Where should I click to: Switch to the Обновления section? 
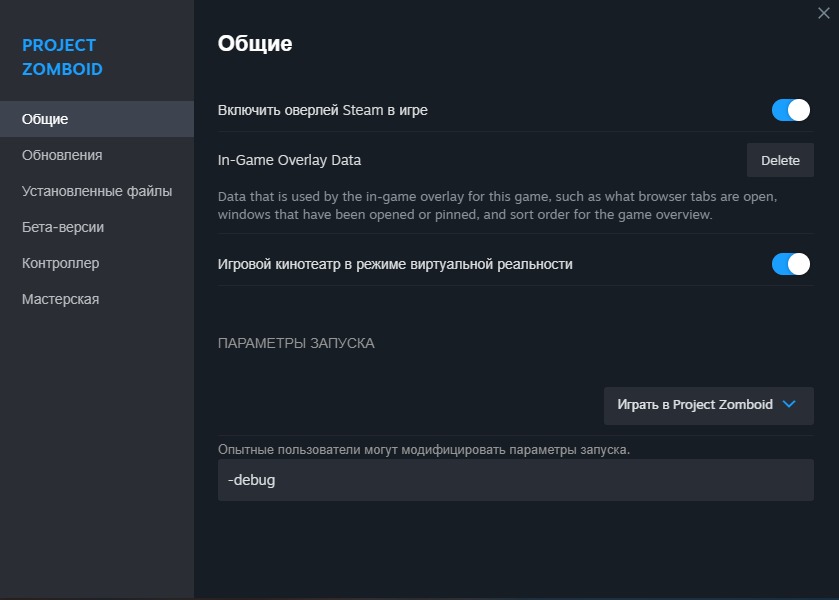(62, 155)
